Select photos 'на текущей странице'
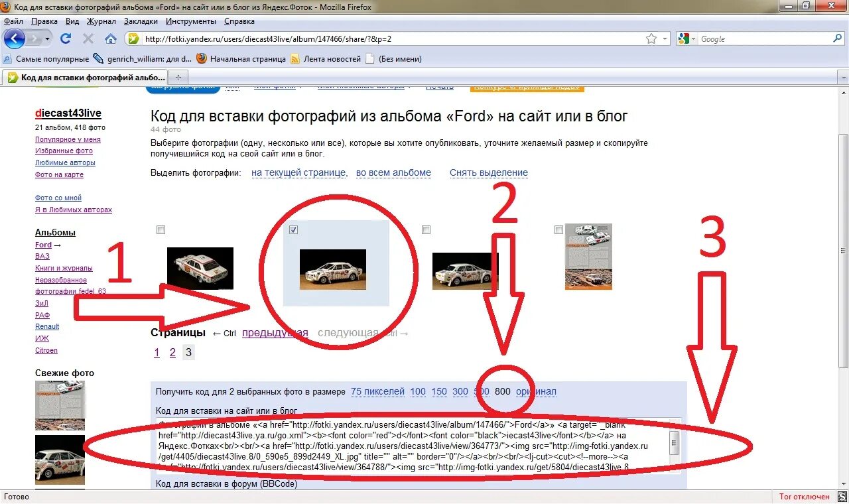Viewport: 849px width, 504px height. pos(299,173)
